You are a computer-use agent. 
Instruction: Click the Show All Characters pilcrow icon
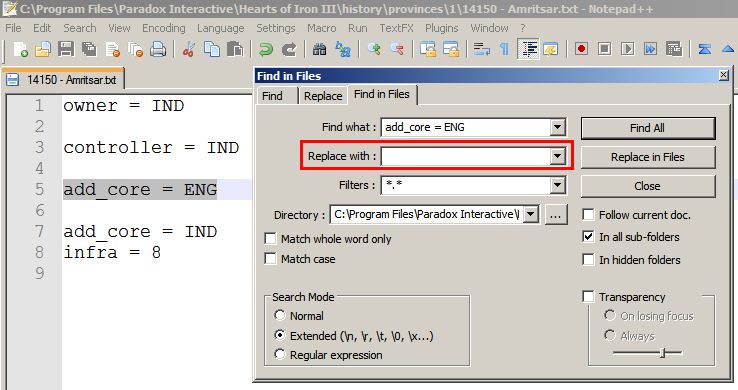(x=504, y=49)
